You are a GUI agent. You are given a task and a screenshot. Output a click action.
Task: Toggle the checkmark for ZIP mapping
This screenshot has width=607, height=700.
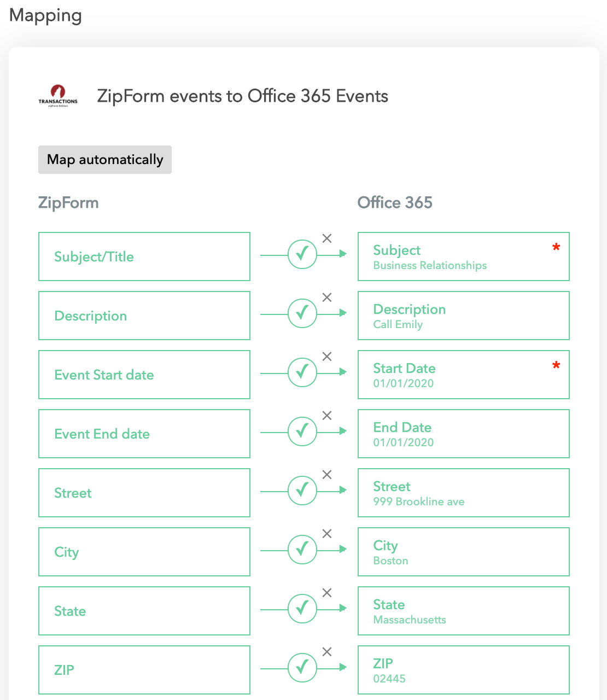[x=302, y=668]
